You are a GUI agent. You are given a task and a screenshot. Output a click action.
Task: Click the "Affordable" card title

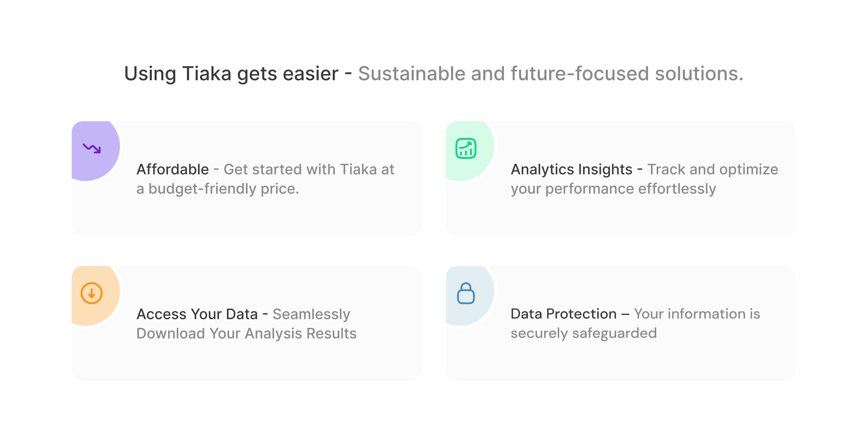pos(173,169)
